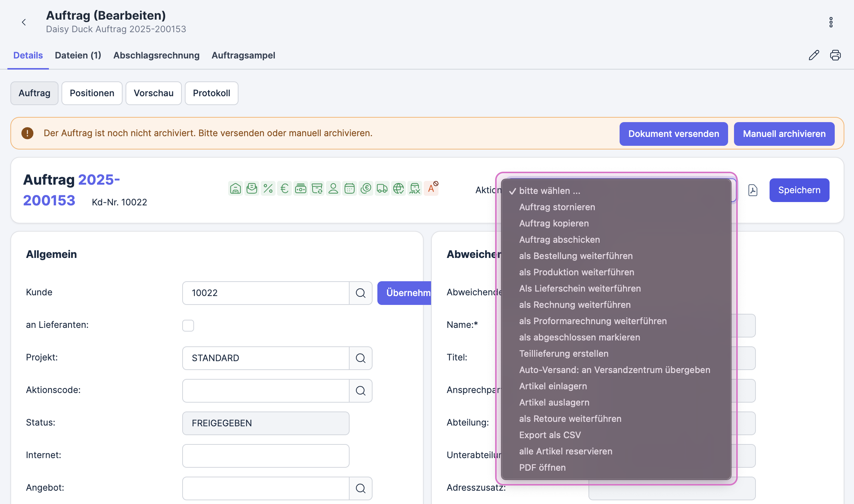Image resolution: width=854 pixels, height=504 pixels.
Task: Click the warehouse status icon
Action: 236,189
